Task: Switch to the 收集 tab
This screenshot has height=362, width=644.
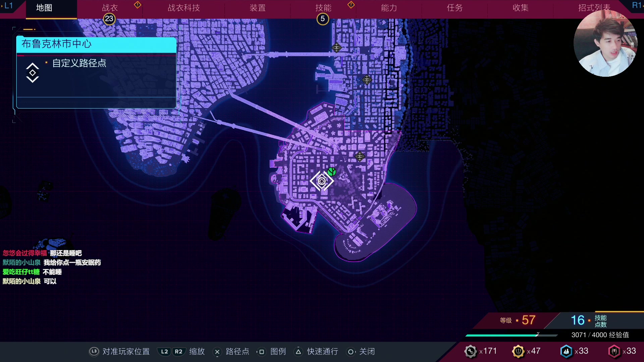Action: 521,8
